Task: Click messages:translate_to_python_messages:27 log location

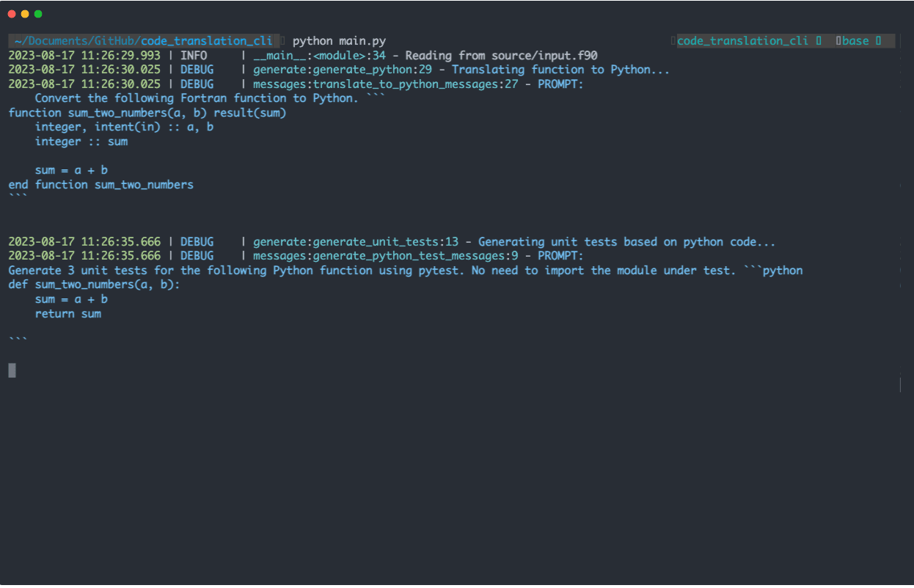Action: pos(386,84)
